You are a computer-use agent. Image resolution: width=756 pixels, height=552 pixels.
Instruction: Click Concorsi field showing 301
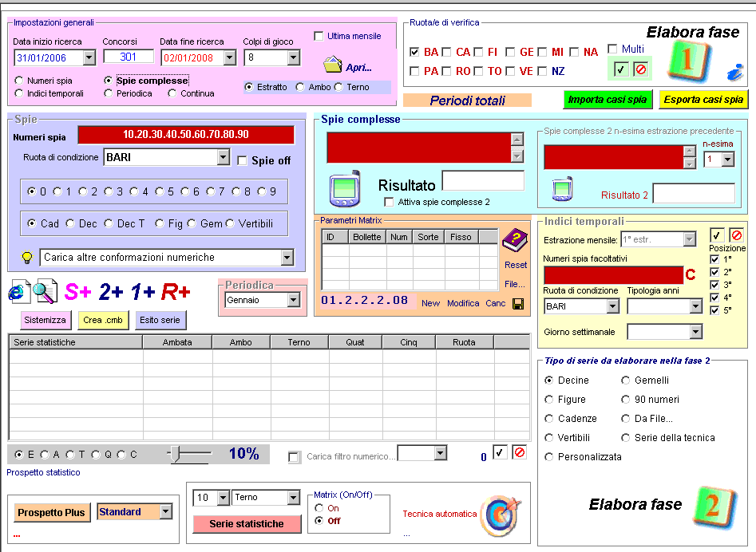click(129, 57)
